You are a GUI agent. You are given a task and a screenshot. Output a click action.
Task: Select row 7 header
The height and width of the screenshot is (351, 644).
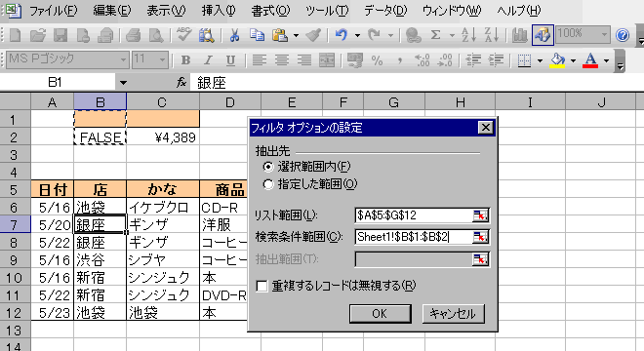[x=15, y=225]
